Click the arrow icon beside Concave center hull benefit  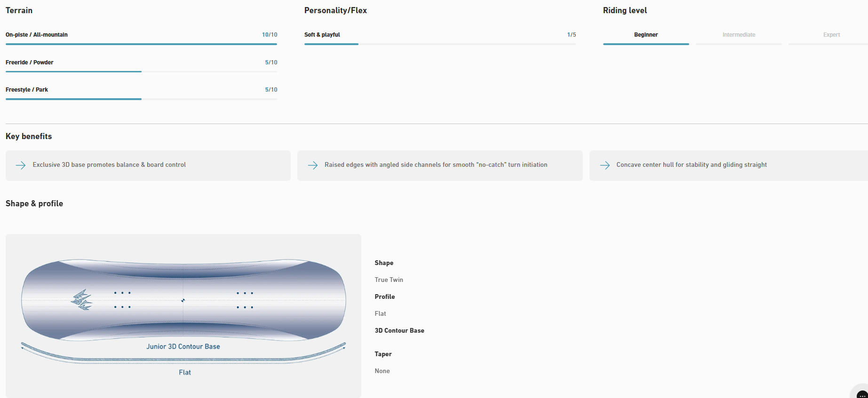click(x=605, y=165)
